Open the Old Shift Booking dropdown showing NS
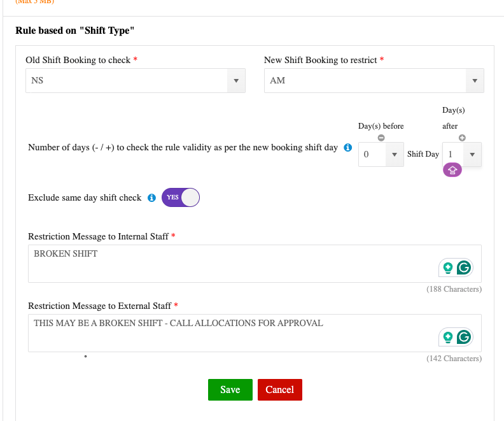 pos(135,81)
